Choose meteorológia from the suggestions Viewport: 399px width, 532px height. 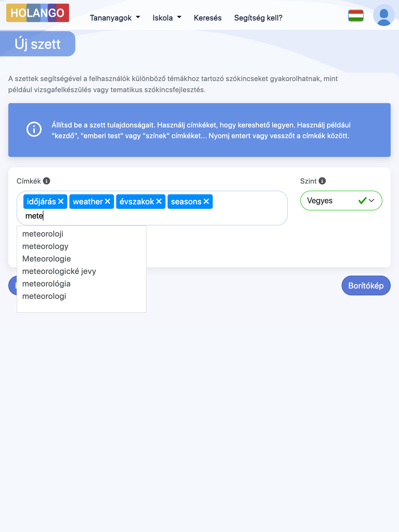[46, 284]
